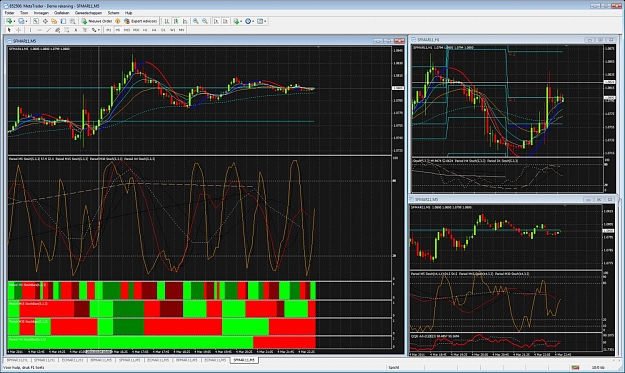Viewport: 625px width, 373px height.
Task: Expand the New Chart dropdown arrow
Action: pos(14,21)
